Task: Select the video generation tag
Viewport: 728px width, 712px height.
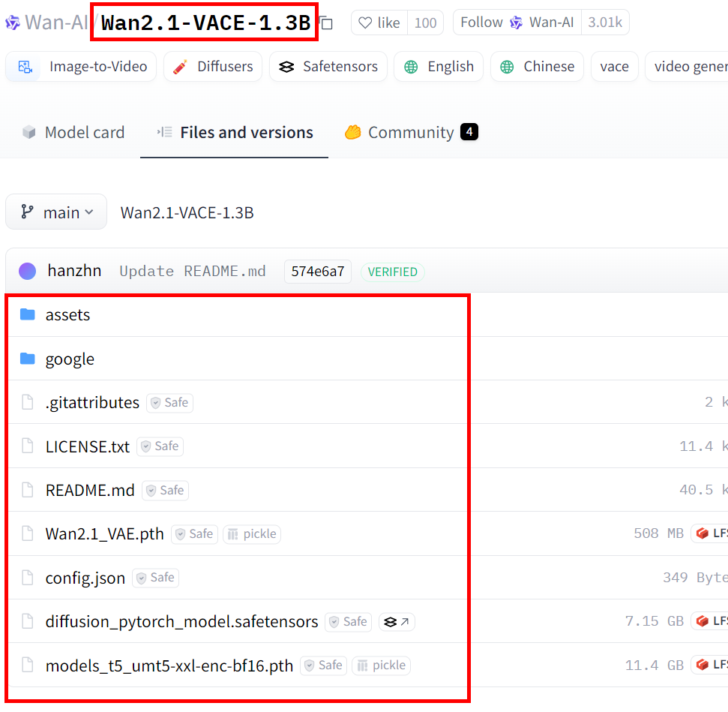Action: point(688,67)
